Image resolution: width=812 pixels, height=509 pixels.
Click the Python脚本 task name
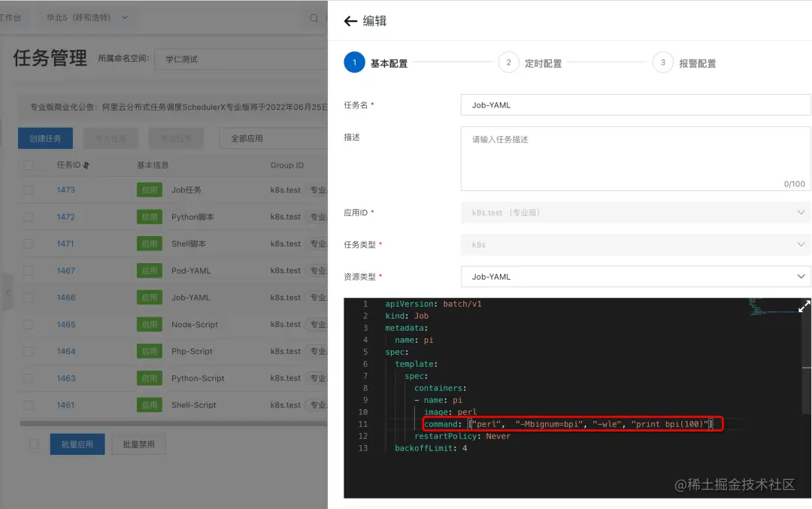pyautogui.click(x=192, y=217)
